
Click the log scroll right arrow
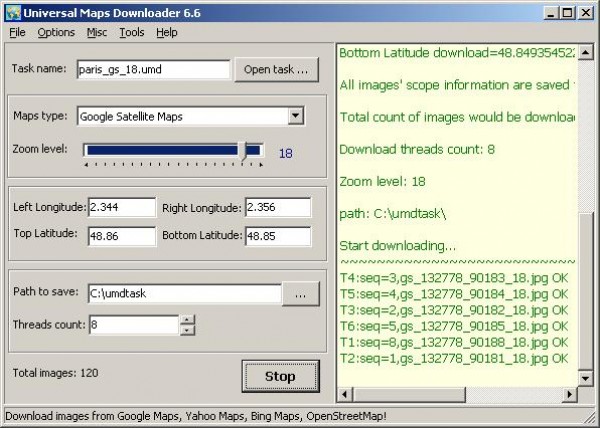[570, 394]
